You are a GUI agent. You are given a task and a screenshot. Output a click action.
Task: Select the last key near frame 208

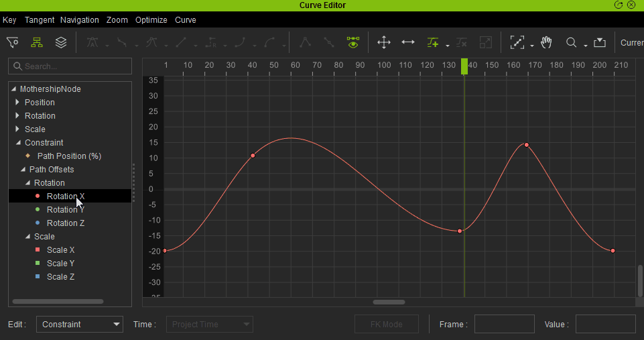613,251
